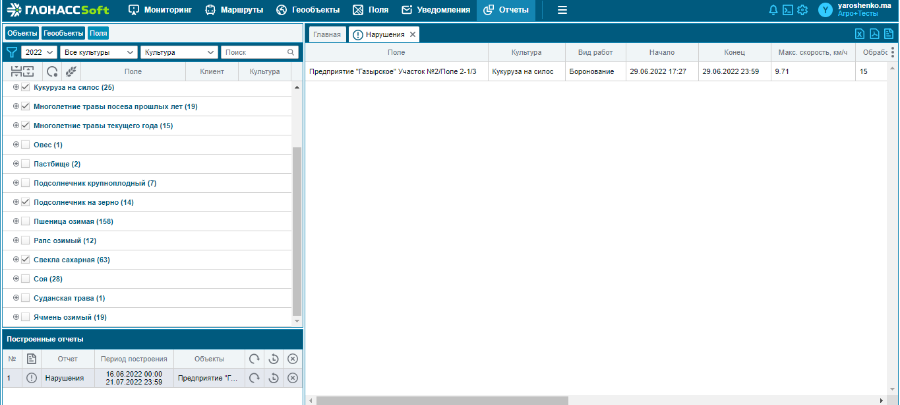Rebuild the Нарушения report in row 1

tap(255, 378)
